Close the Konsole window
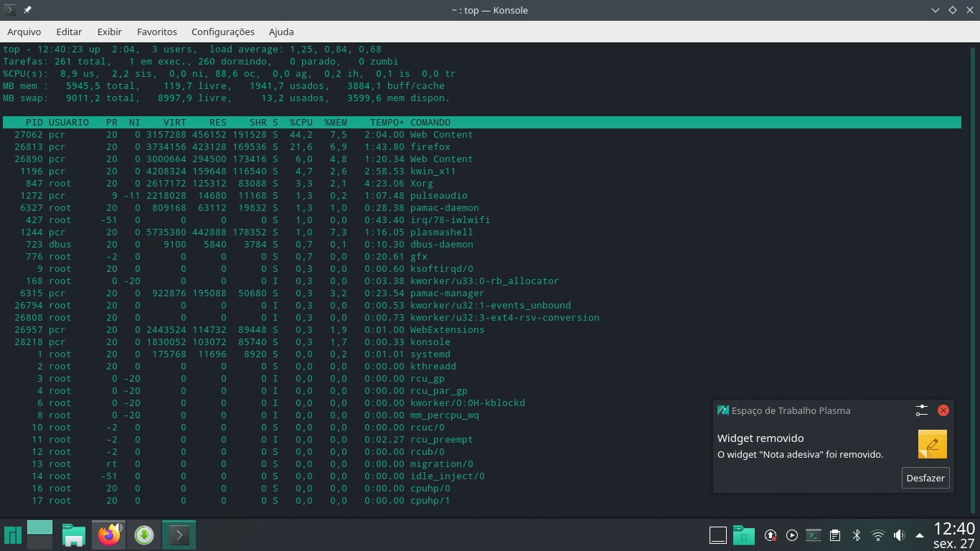 click(x=969, y=10)
